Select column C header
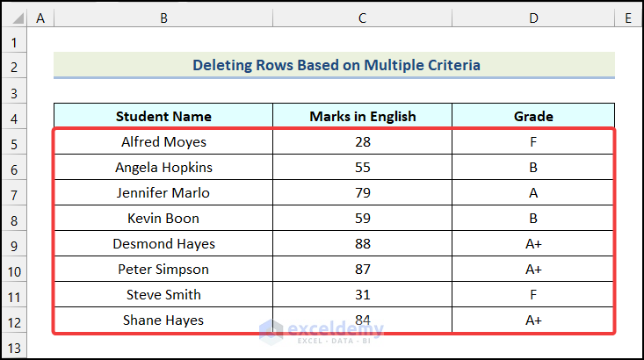 [362, 18]
